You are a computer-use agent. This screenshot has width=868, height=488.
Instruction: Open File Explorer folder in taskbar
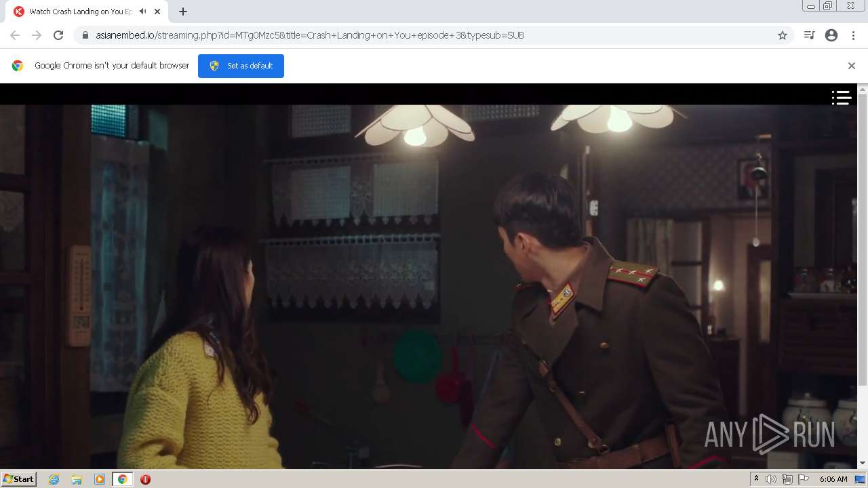click(x=77, y=479)
